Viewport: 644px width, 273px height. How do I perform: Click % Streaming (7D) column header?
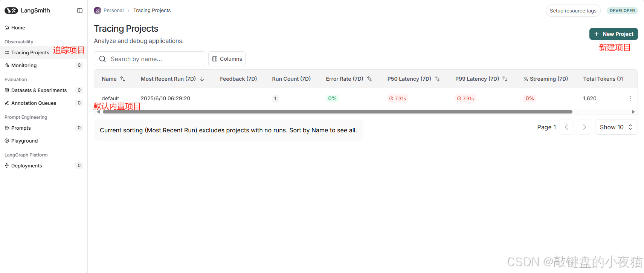pos(545,79)
